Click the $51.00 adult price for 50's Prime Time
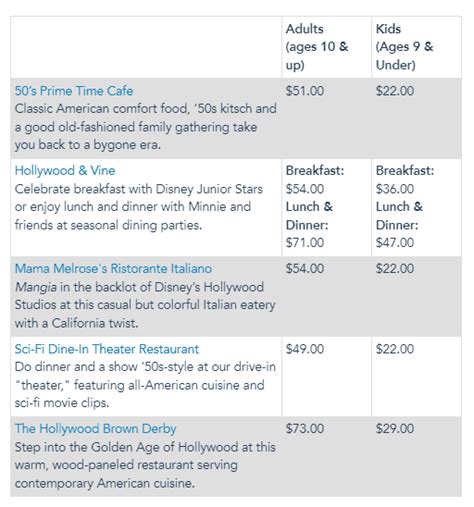Screen dimensions: 474x507 click(305, 91)
